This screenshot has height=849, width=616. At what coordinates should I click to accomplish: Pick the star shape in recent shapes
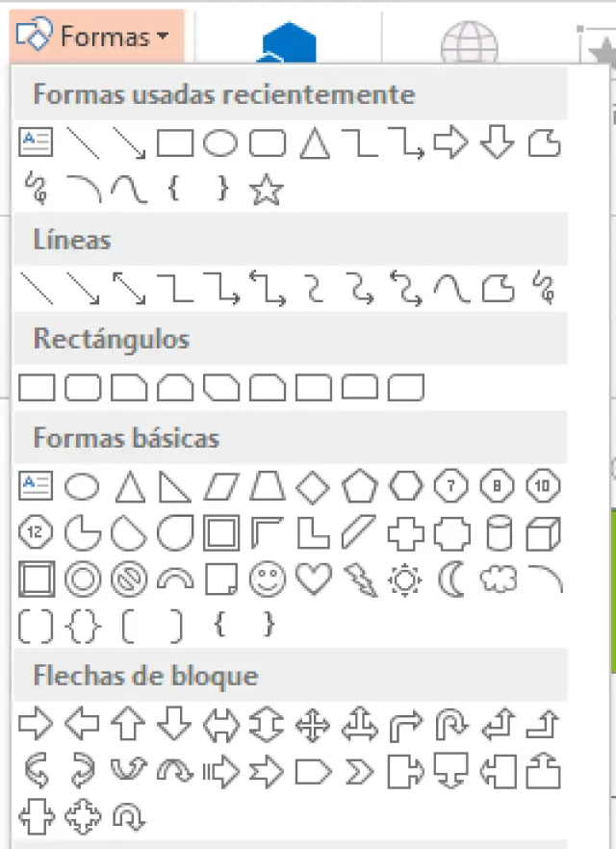(267, 191)
